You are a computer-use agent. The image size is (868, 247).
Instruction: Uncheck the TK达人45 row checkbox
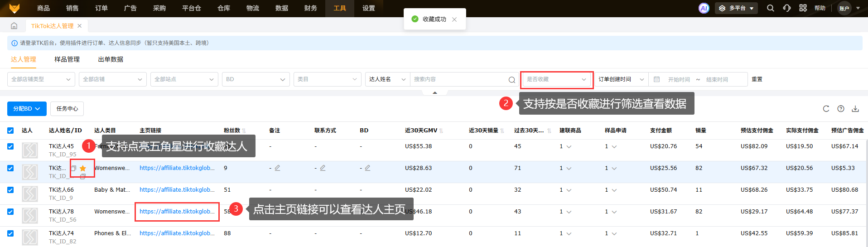tap(10, 146)
